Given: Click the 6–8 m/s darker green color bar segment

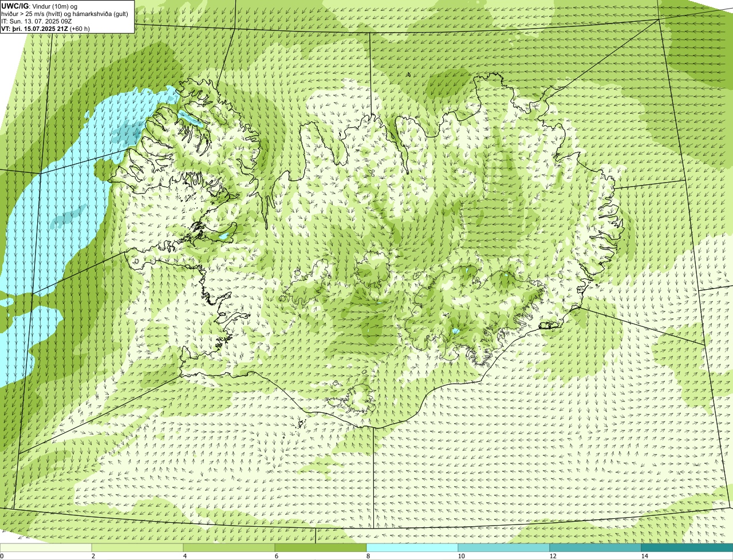Looking at the screenshot, I should 321,547.
